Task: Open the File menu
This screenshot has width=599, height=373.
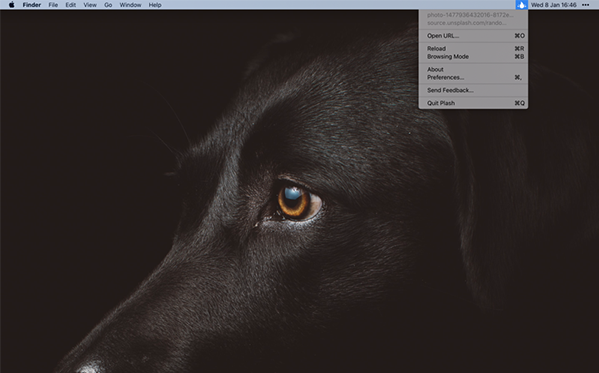Action: click(53, 5)
